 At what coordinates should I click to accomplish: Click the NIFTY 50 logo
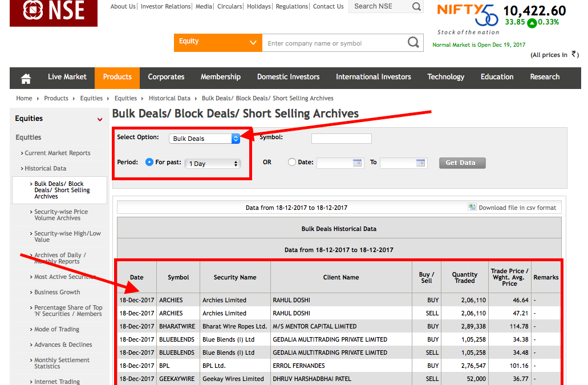(x=468, y=15)
